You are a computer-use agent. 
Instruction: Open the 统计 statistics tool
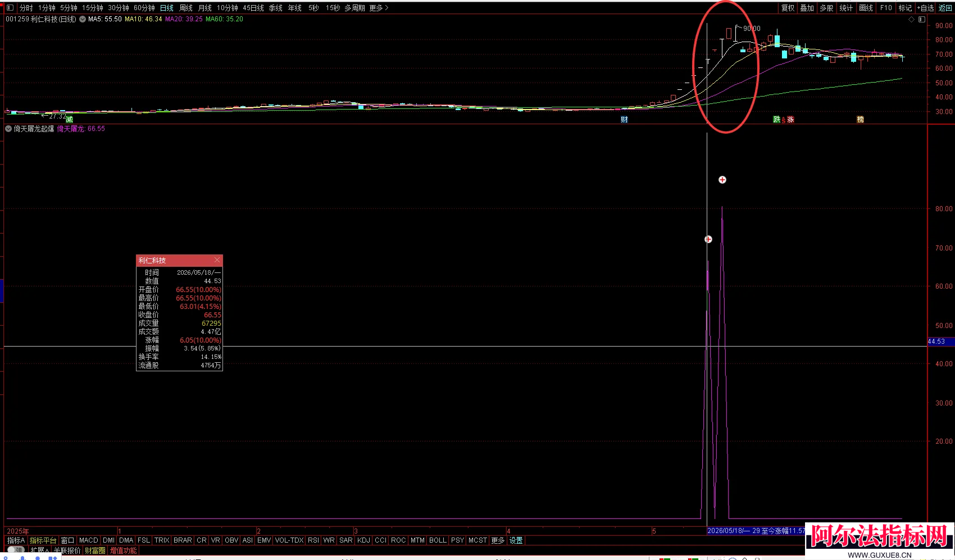[846, 8]
